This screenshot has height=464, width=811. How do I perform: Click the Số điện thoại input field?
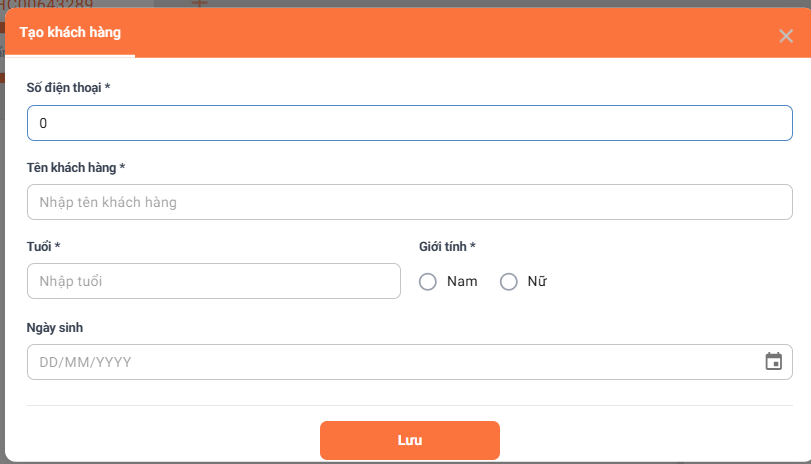click(410, 124)
